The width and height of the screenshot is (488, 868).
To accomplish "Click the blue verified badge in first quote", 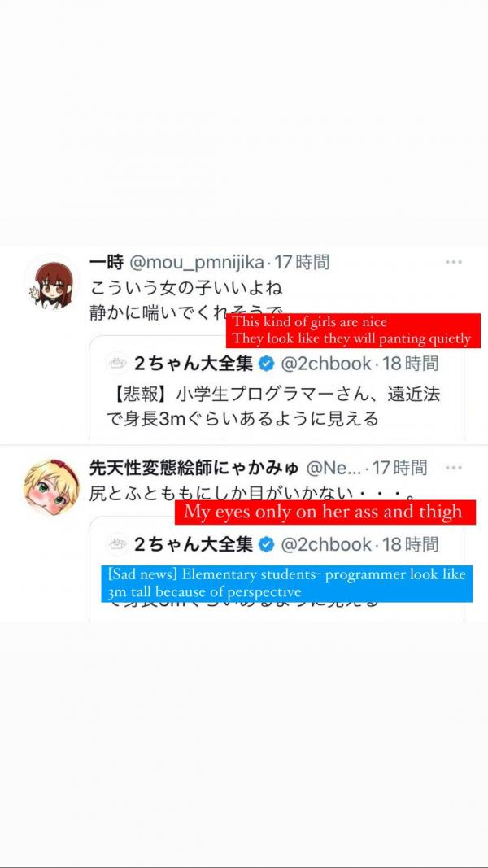I will (x=267, y=364).
